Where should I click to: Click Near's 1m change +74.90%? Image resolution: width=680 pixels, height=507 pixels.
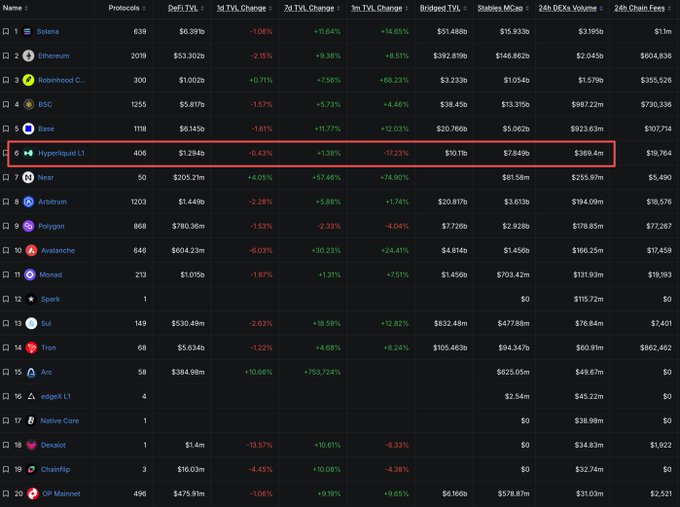coord(394,177)
